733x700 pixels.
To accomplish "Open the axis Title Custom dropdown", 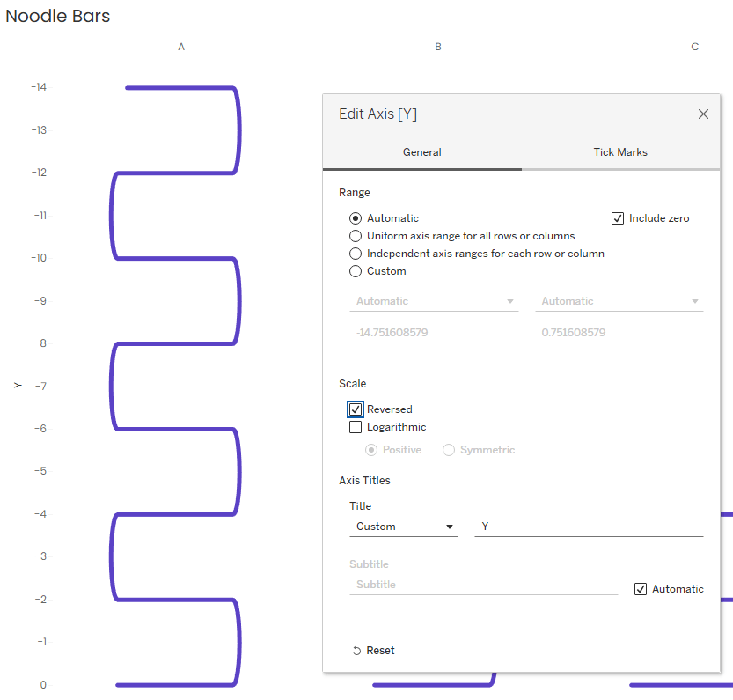I will (404, 527).
